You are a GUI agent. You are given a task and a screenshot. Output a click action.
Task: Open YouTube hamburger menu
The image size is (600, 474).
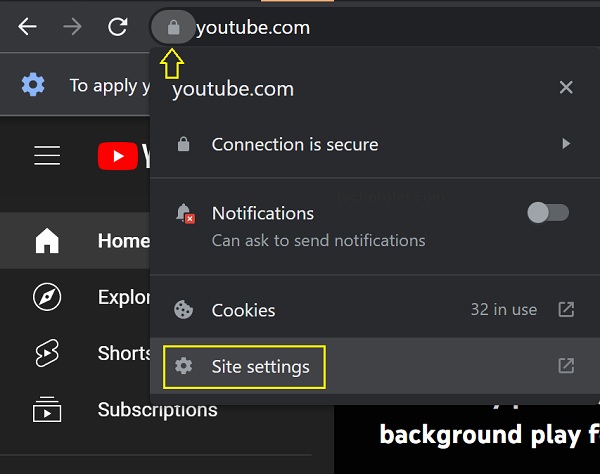(47, 156)
